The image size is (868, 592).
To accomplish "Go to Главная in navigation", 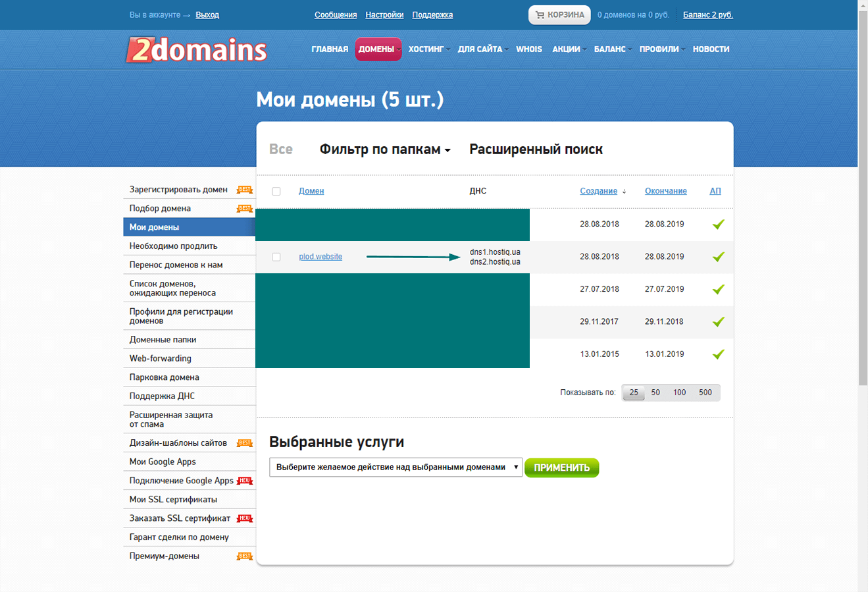I will click(x=330, y=49).
